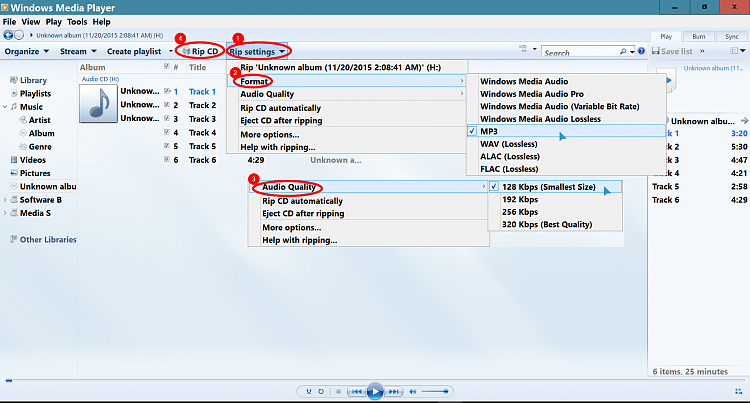Switch to the Sync tab
The width and height of the screenshot is (750, 403).
tap(732, 36)
